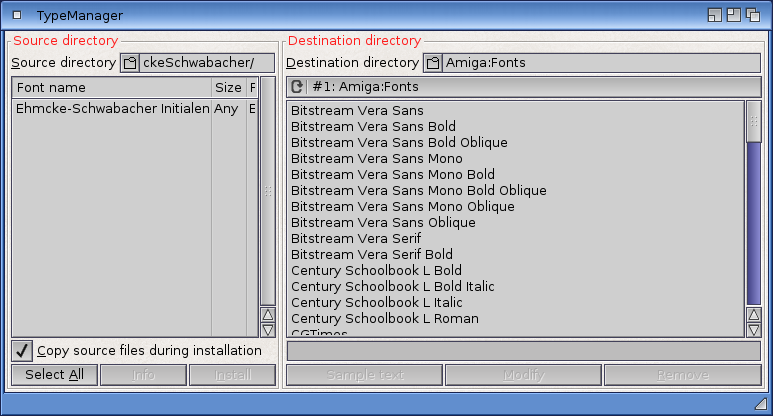The height and width of the screenshot is (416, 773).
Task: Sort by the Font name column header
Action: click(x=111, y=88)
